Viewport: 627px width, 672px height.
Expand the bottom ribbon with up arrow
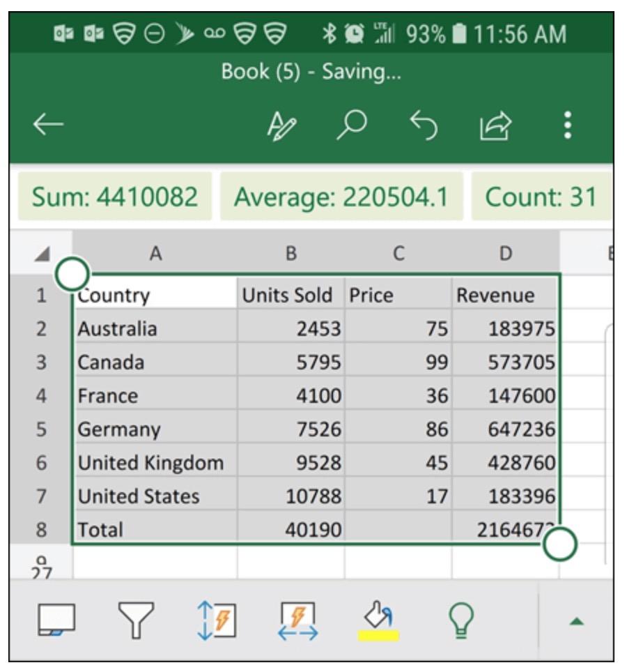(576, 621)
